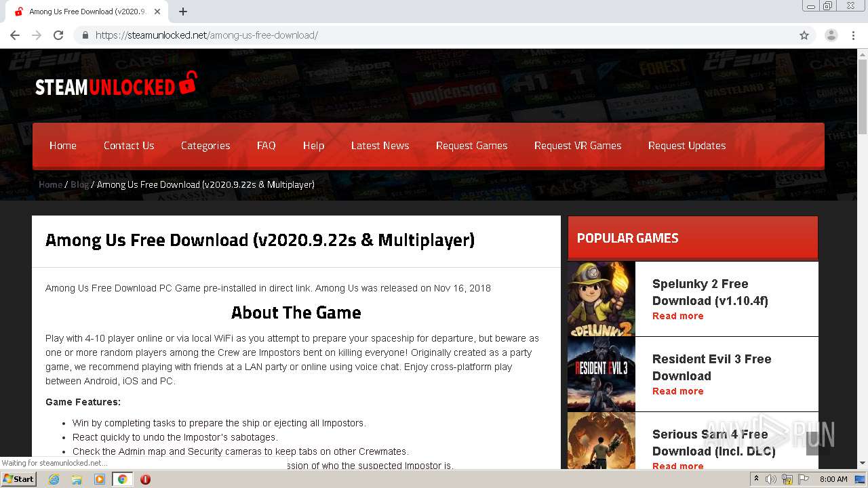Viewport: 868px width, 488px height.
Task: Go to Home in the navigation bar
Action: tap(63, 146)
